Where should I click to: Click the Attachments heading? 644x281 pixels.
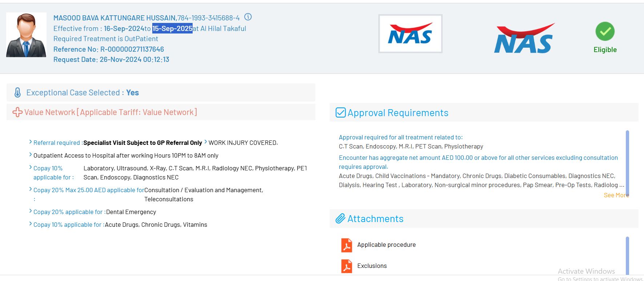pos(375,219)
